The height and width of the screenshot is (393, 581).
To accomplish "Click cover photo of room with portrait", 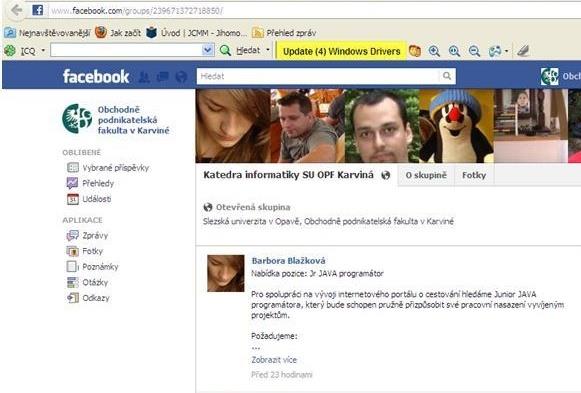I will [531, 126].
